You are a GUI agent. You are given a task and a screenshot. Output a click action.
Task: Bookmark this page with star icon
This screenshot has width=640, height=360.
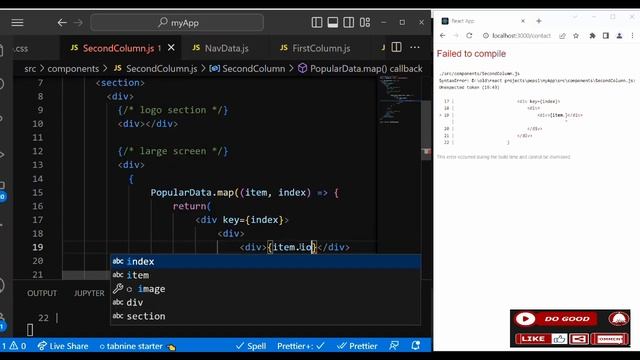576,36
